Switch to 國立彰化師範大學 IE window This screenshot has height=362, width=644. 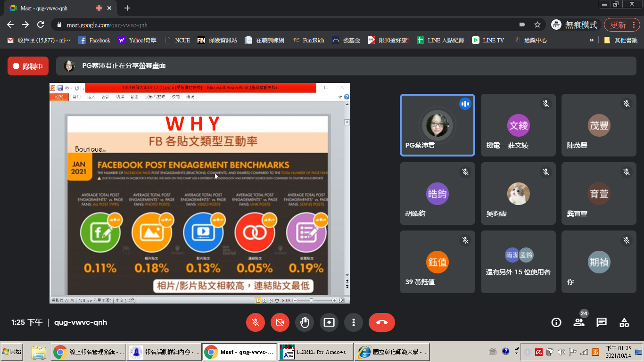[x=392, y=352]
